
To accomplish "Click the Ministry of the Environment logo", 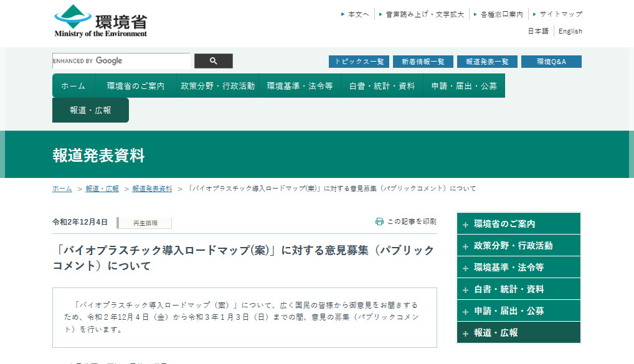I will 100,21.
